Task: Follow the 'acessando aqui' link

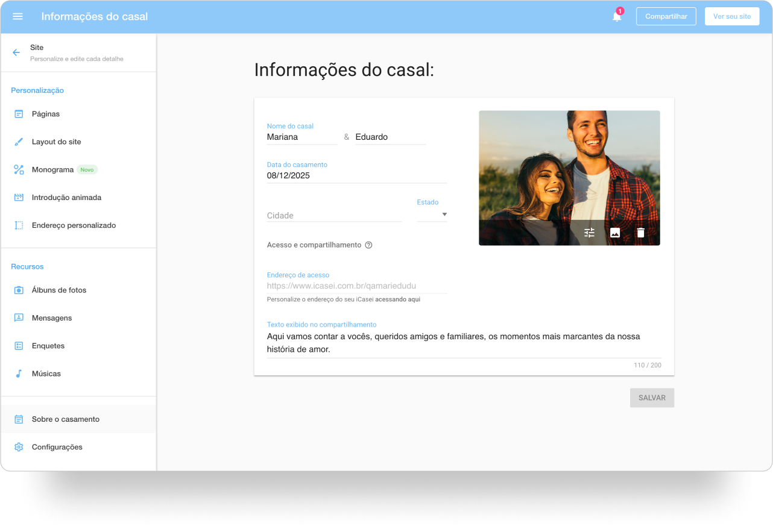Action: (397, 299)
